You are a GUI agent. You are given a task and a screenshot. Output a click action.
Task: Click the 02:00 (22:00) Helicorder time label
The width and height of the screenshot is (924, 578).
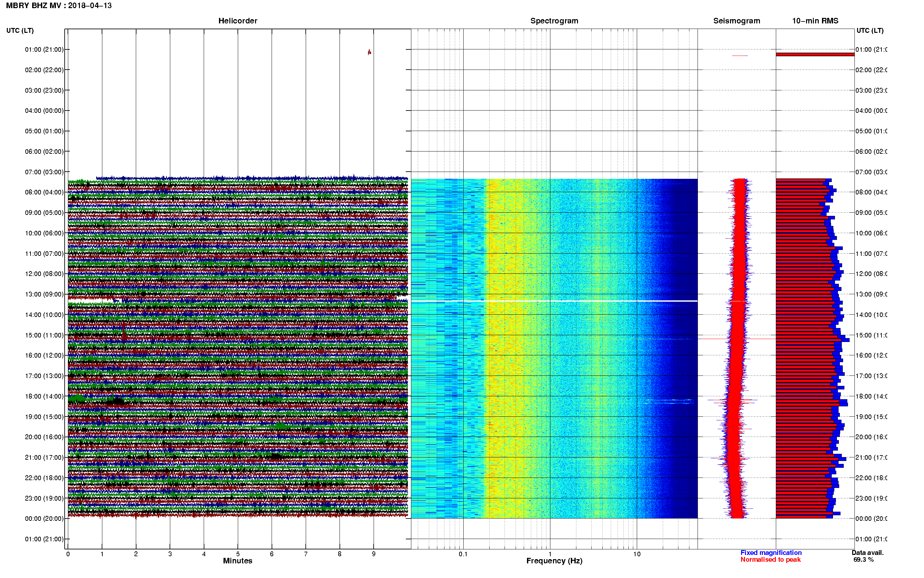point(44,70)
